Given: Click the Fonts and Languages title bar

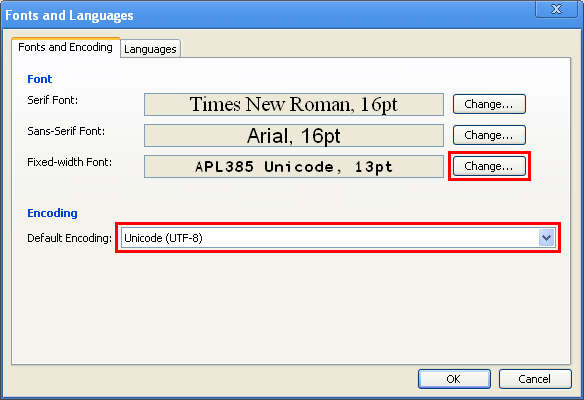Looking at the screenshot, I should [x=268, y=15].
